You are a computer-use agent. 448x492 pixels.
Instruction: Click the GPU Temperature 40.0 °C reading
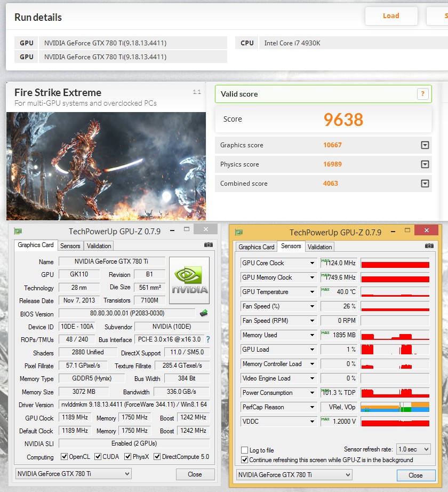coord(339,292)
